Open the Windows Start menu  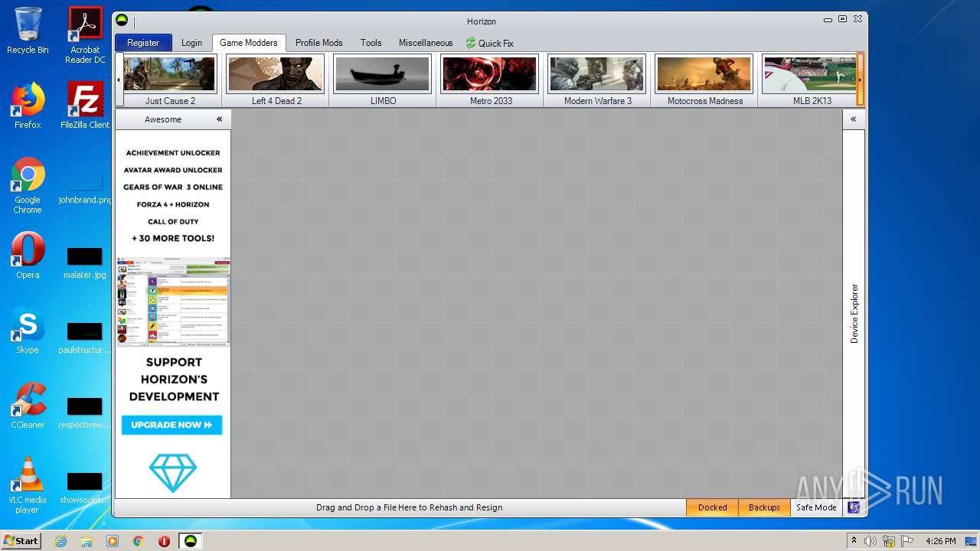[x=21, y=541]
